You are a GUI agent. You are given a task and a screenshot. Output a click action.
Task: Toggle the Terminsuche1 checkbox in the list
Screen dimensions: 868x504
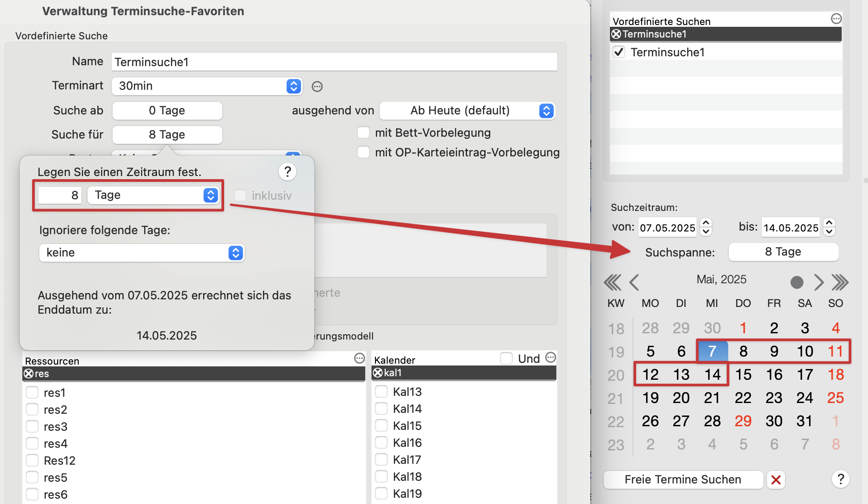[619, 52]
